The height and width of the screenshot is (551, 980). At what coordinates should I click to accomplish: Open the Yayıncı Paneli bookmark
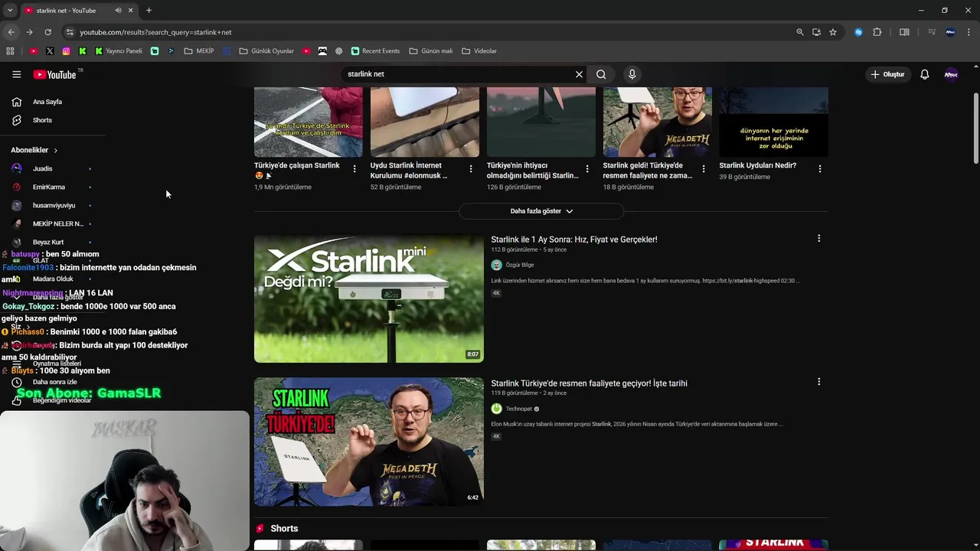[x=119, y=51]
